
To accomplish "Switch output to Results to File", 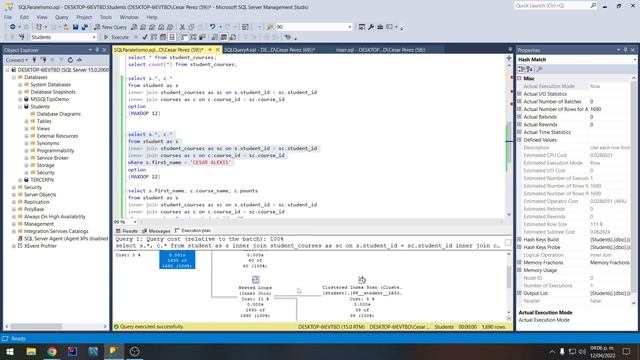I will [x=233, y=37].
